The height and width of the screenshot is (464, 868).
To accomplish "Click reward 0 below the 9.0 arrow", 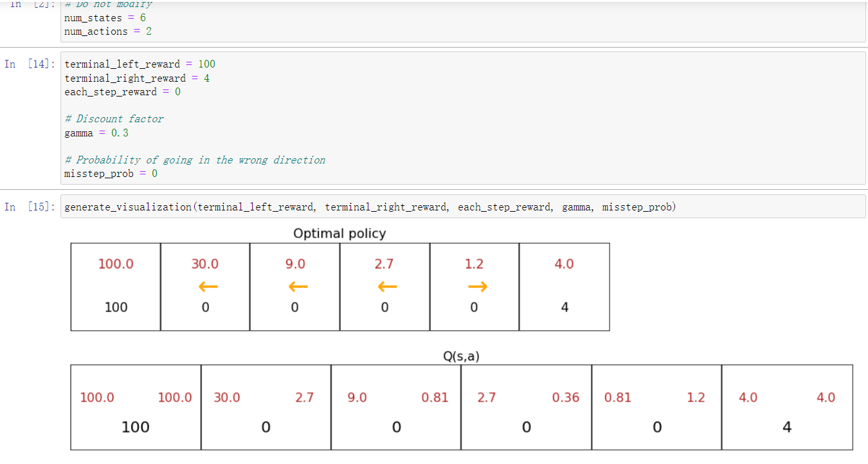I will click(x=294, y=307).
